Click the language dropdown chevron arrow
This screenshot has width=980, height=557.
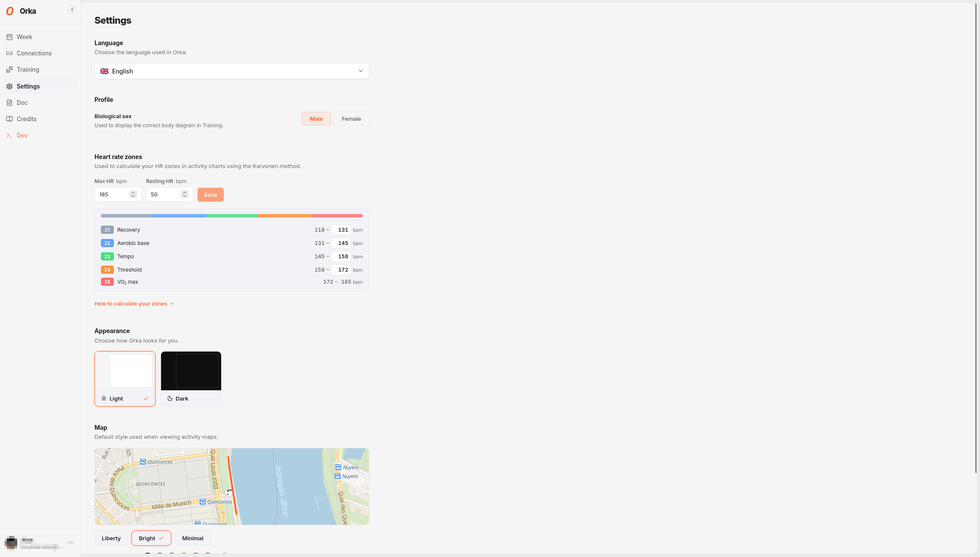pyautogui.click(x=361, y=71)
